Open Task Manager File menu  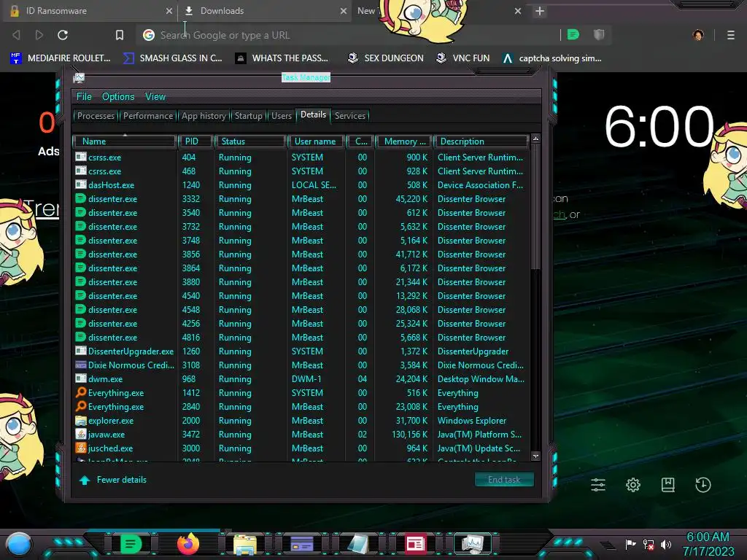click(84, 97)
